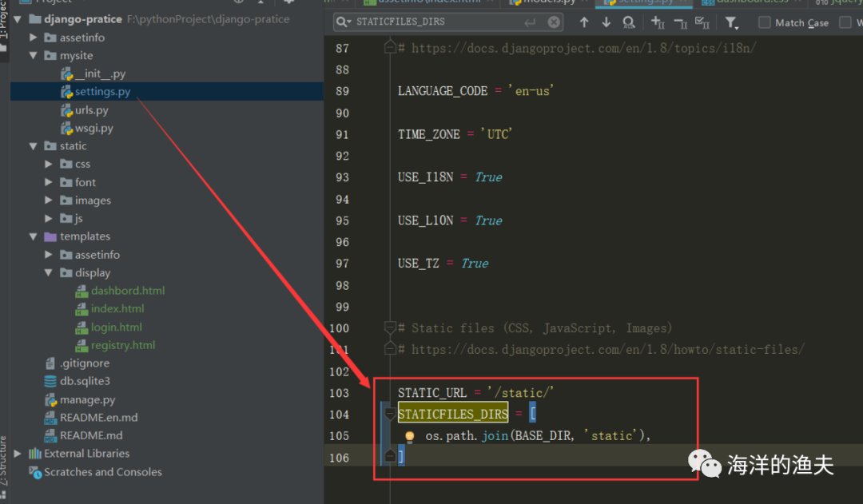Open dashbord.html template

128,291
